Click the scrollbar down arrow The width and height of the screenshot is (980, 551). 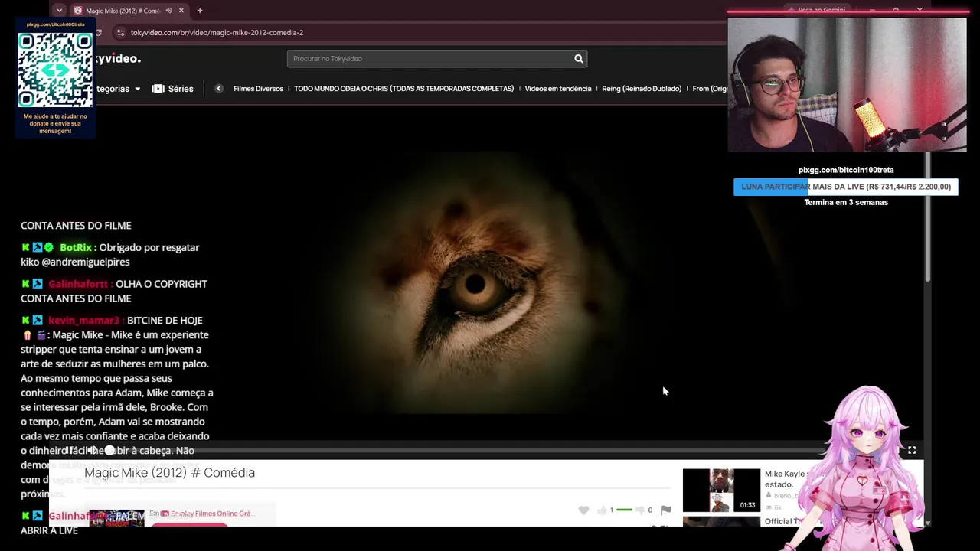928,523
